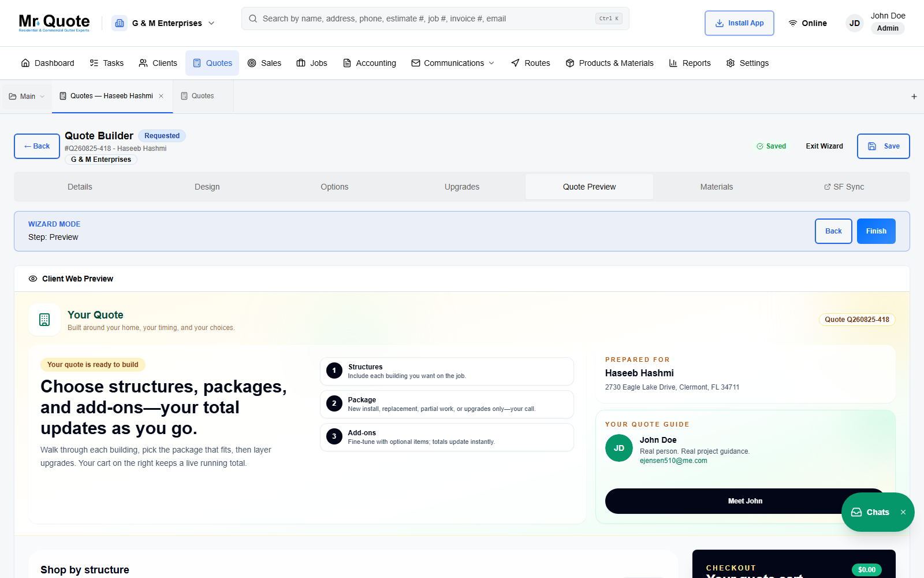The width and height of the screenshot is (924, 578).
Task: Select the Quote Preview step tab
Action: [589, 187]
